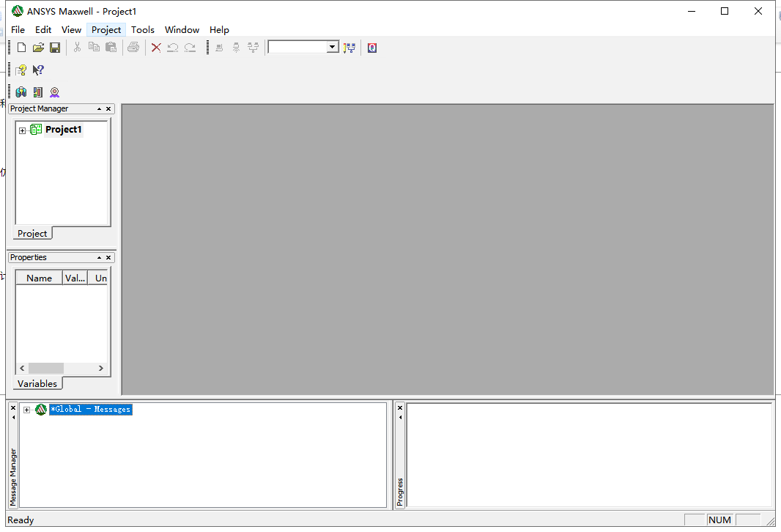The image size is (781, 532).
Task: Open the Project menu
Action: (x=106, y=29)
